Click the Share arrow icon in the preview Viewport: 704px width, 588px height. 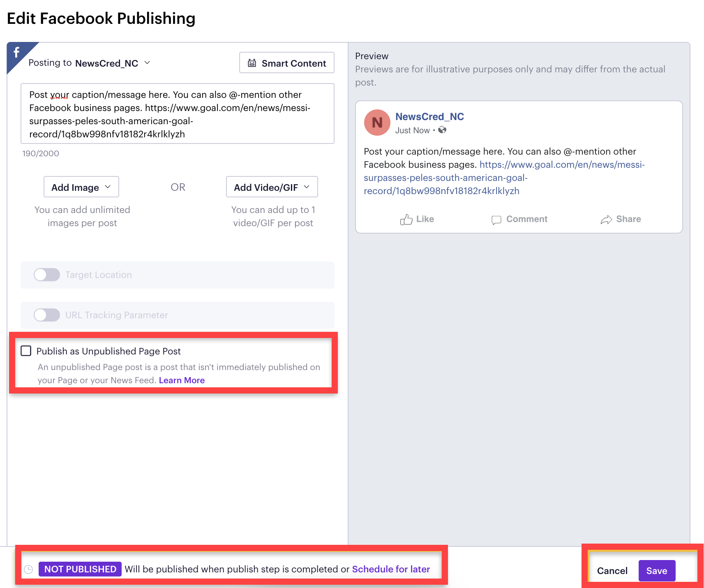coord(606,220)
